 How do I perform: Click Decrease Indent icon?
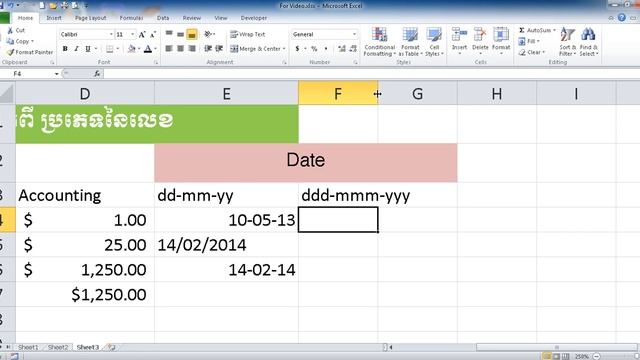208,49
